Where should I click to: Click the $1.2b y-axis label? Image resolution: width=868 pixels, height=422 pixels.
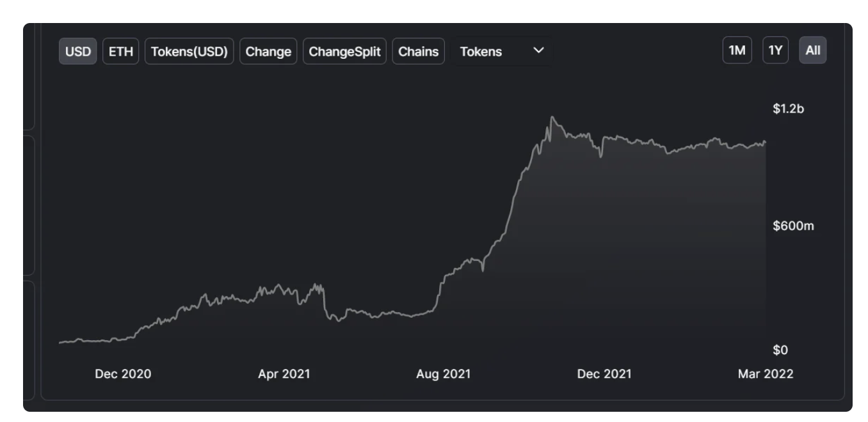788,109
